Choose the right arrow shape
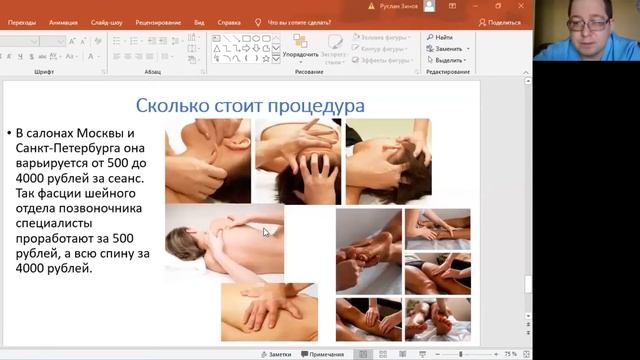This screenshot has height=360, width=640. 246,49
